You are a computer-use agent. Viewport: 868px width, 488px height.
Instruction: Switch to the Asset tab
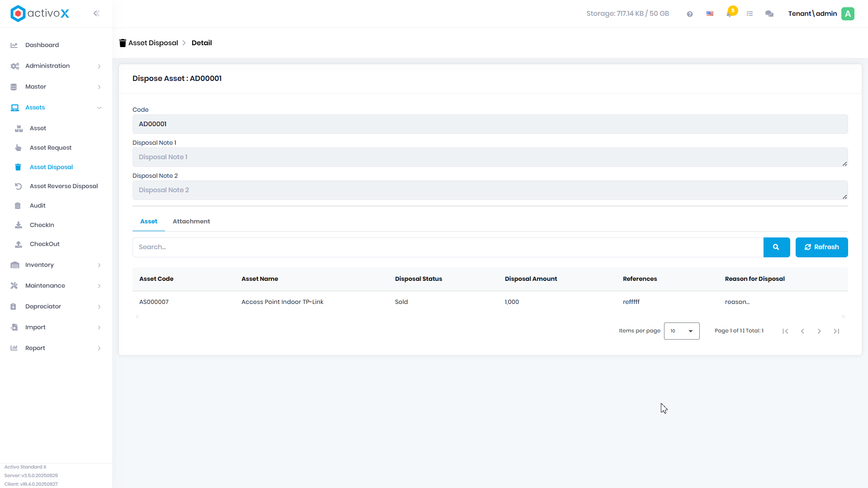[149, 222]
